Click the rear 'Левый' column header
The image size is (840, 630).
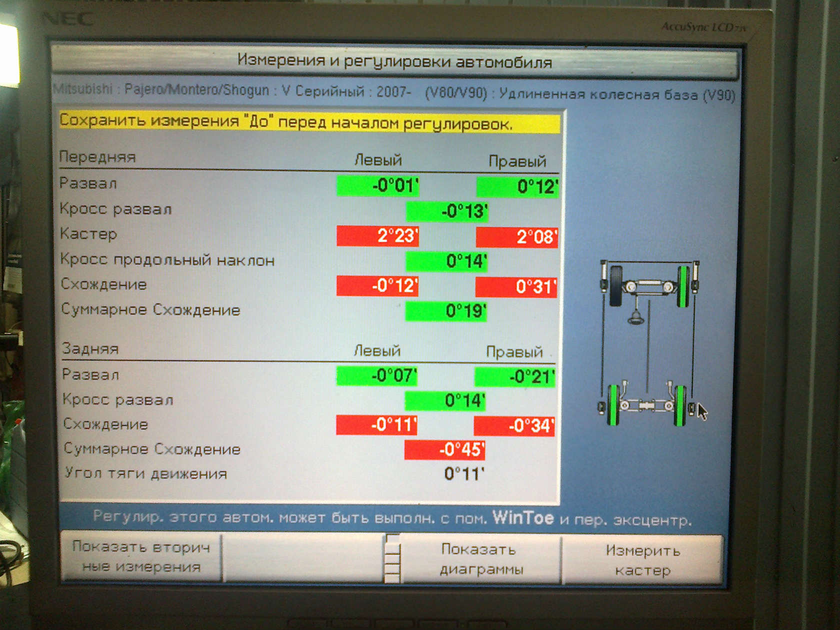point(377,350)
